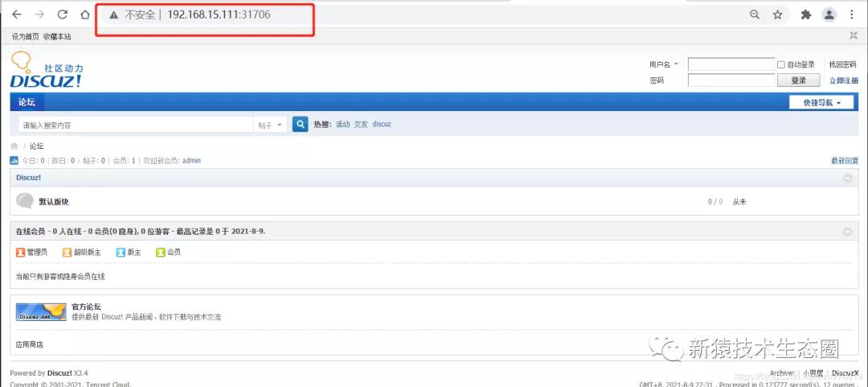
Task: Click the 版主 legend icon
Action: tap(121, 253)
